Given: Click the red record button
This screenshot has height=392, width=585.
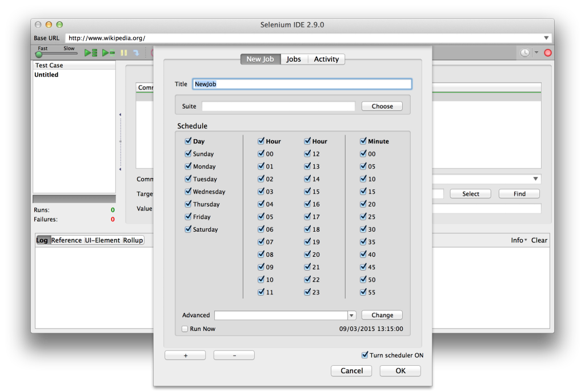Looking at the screenshot, I should [548, 53].
